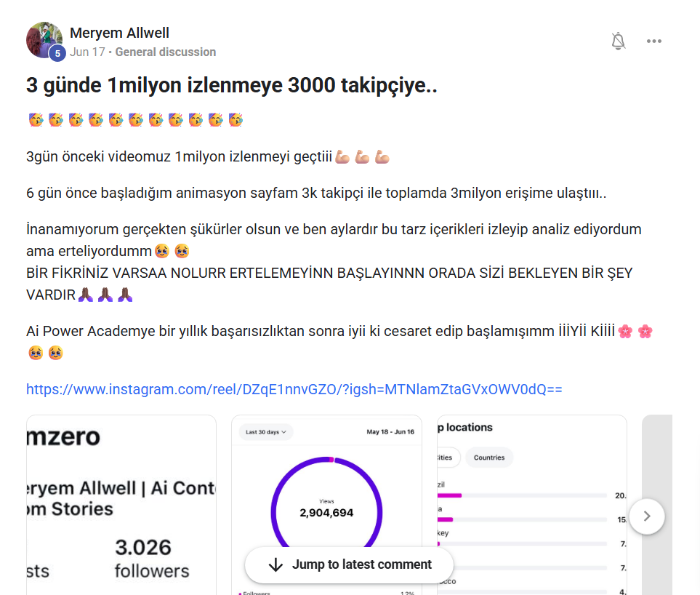Go to next image with carousel arrow
The width and height of the screenshot is (700, 595).
647,516
